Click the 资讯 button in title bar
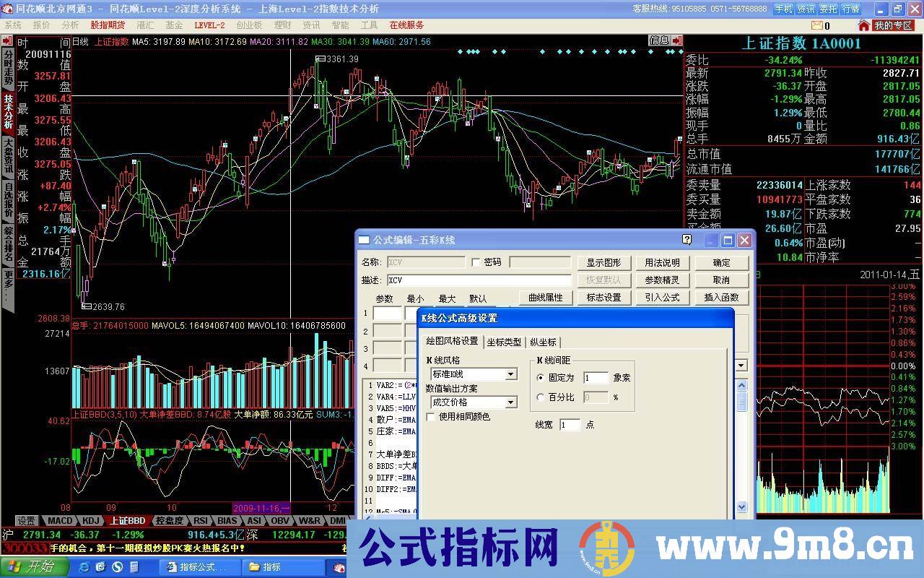The image size is (924, 578). click(806, 9)
